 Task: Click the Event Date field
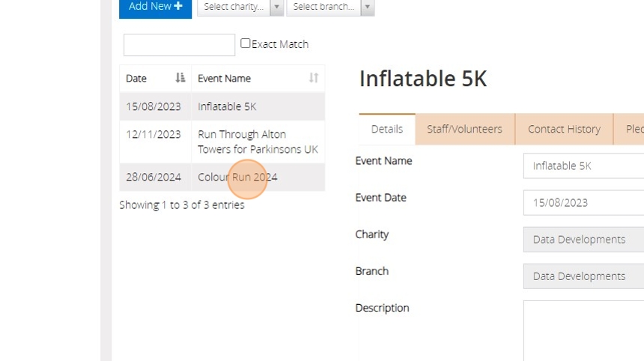click(x=583, y=202)
